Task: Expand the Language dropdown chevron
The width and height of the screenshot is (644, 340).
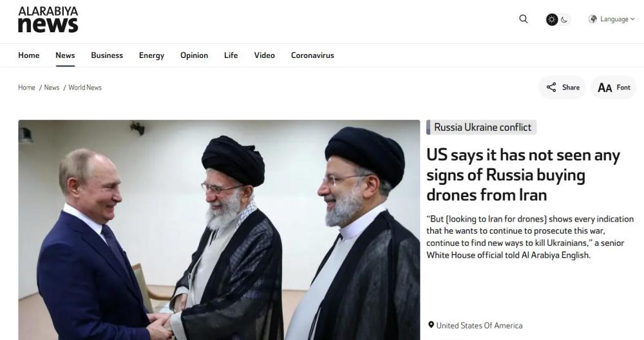Action: pyautogui.click(x=632, y=19)
